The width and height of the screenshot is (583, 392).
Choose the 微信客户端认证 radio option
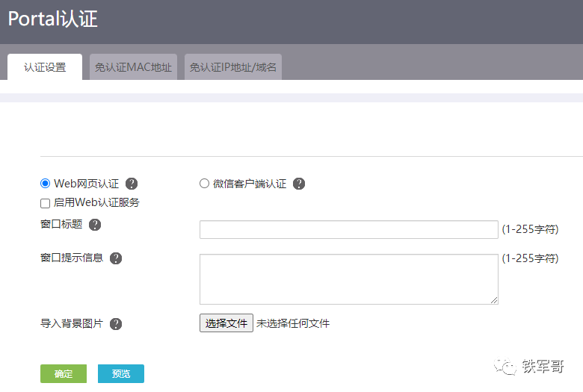204,184
